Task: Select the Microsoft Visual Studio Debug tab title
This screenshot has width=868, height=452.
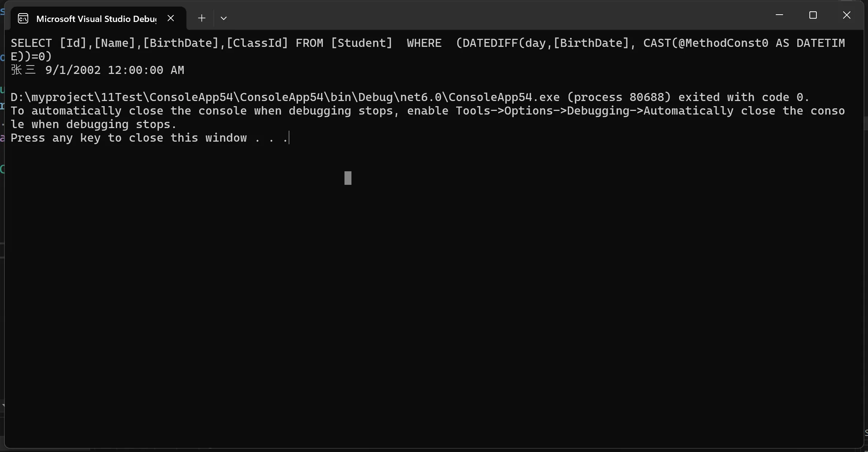Action: click(96, 19)
